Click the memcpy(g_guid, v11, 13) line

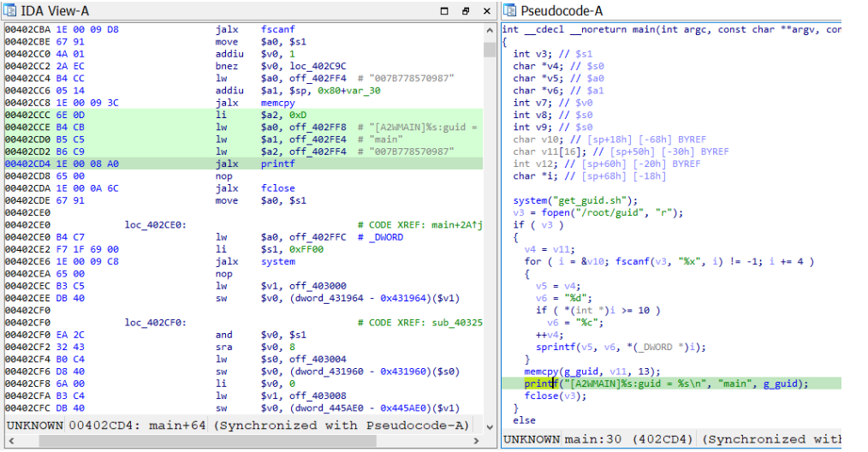point(592,372)
